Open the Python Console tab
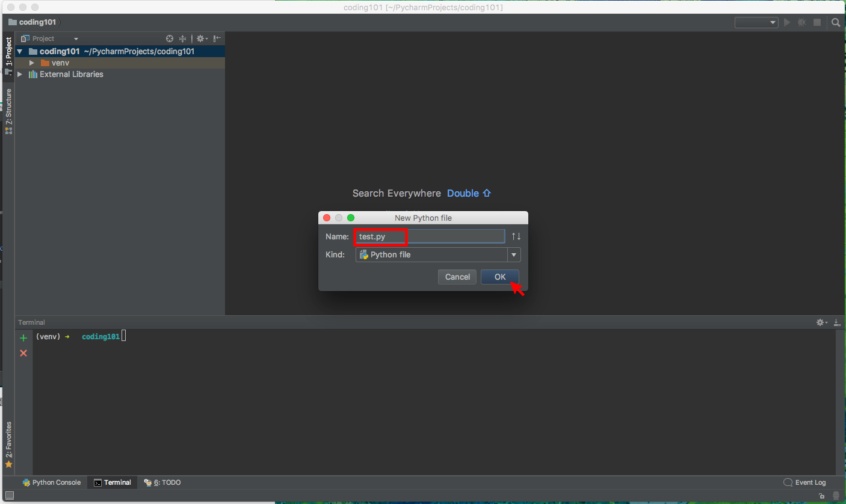Viewport: 846px width, 504px height. pos(52,482)
